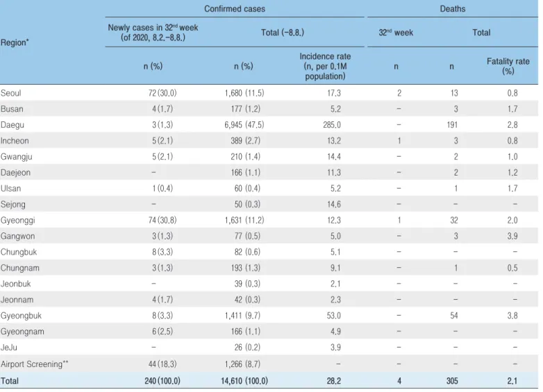Click the 'Fatality rate (%)' header
The image size is (543, 392).
(x=508, y=66)
